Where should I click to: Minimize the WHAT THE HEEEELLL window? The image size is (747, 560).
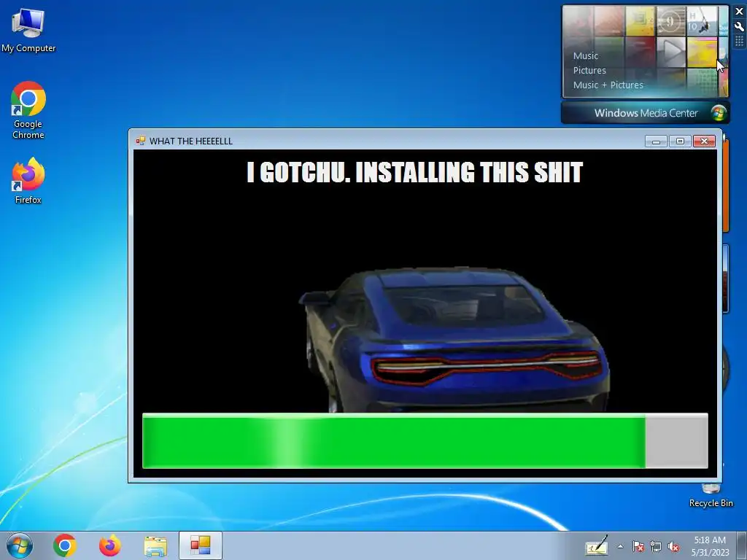click(x=656, y=141)
